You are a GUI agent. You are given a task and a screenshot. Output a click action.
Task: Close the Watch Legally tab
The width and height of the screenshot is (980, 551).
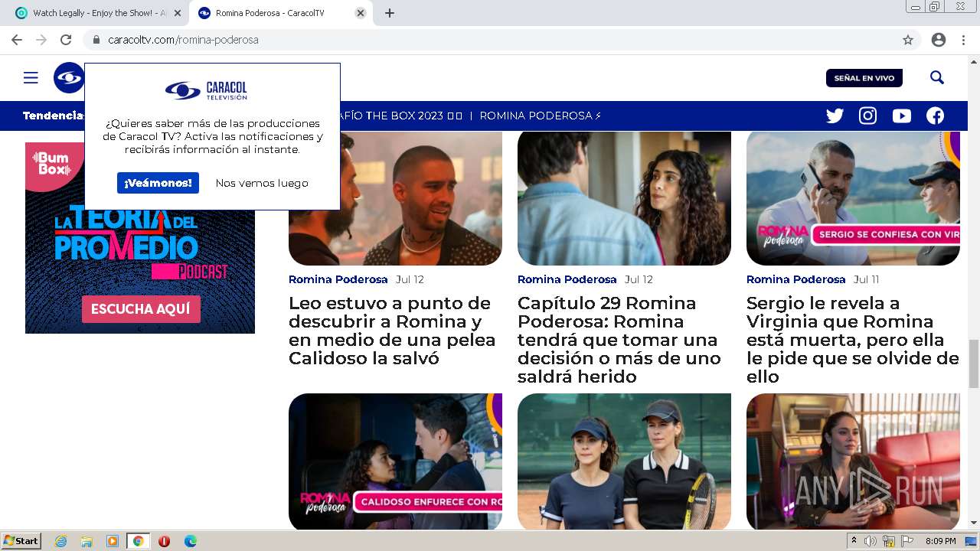178,13
